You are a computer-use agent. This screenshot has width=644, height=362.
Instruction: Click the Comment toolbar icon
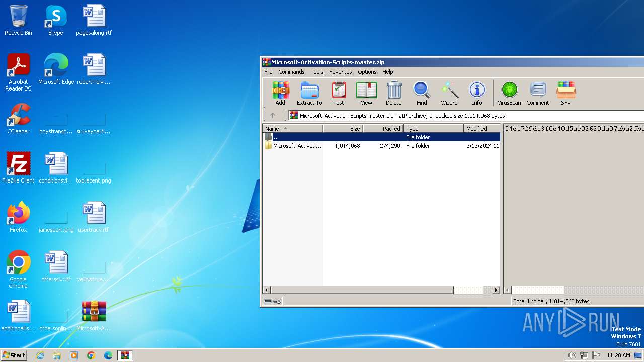(538, 94)
